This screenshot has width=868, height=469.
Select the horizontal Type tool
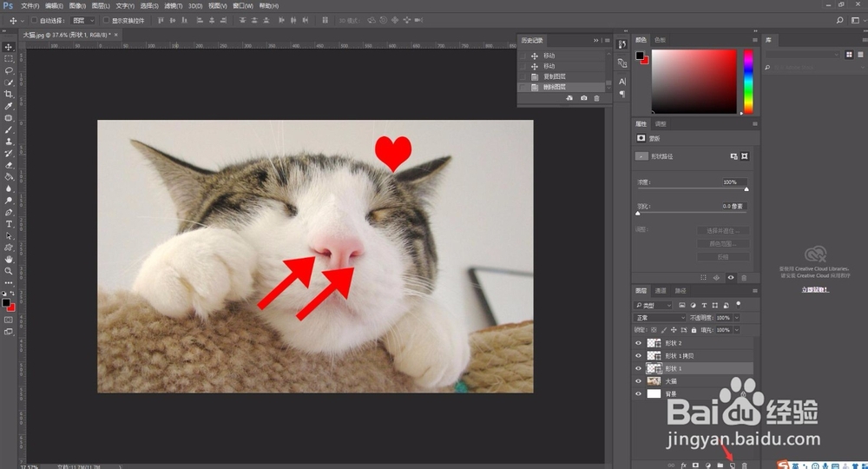tap(9, 224)
